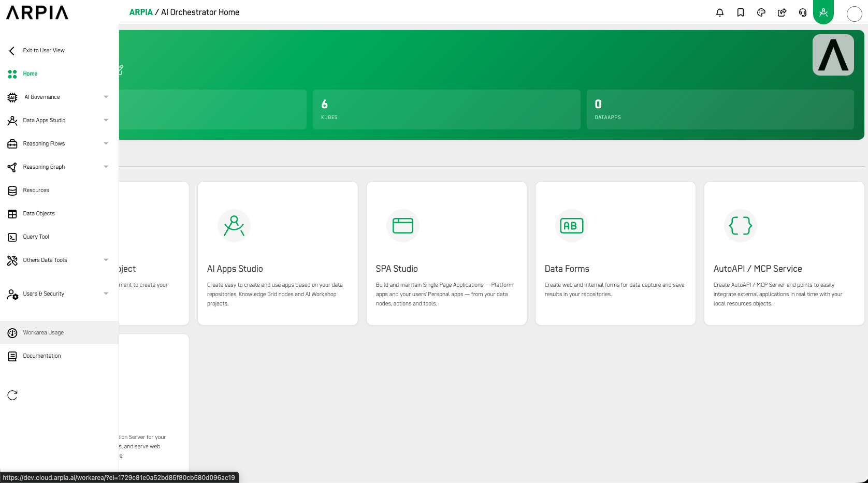Expand the AI Governance dropdown arrow
868x483 pixels.
point(106,97)
